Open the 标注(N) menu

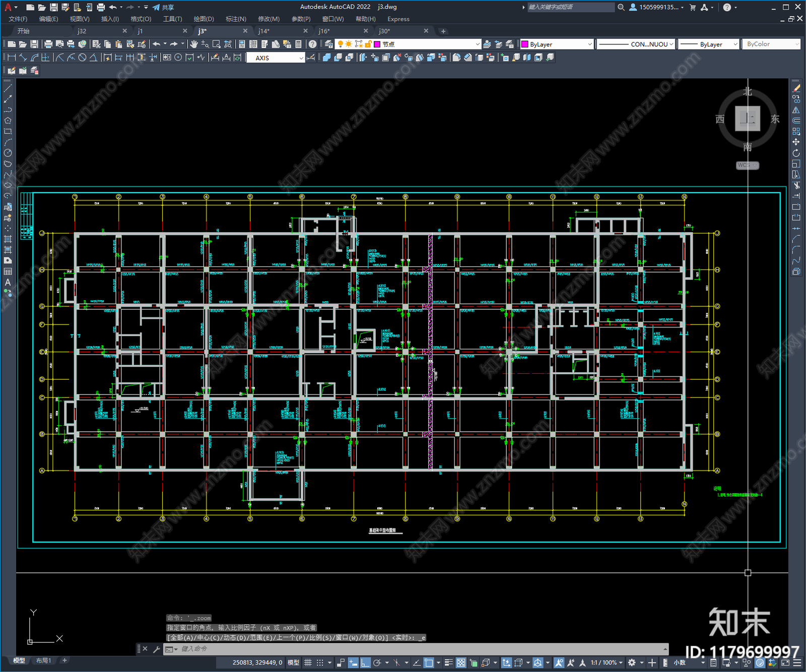pos(236,19)
